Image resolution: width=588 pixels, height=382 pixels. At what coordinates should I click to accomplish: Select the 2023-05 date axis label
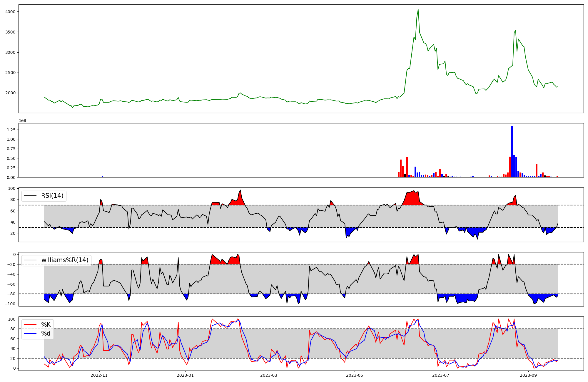click(355, 375)
